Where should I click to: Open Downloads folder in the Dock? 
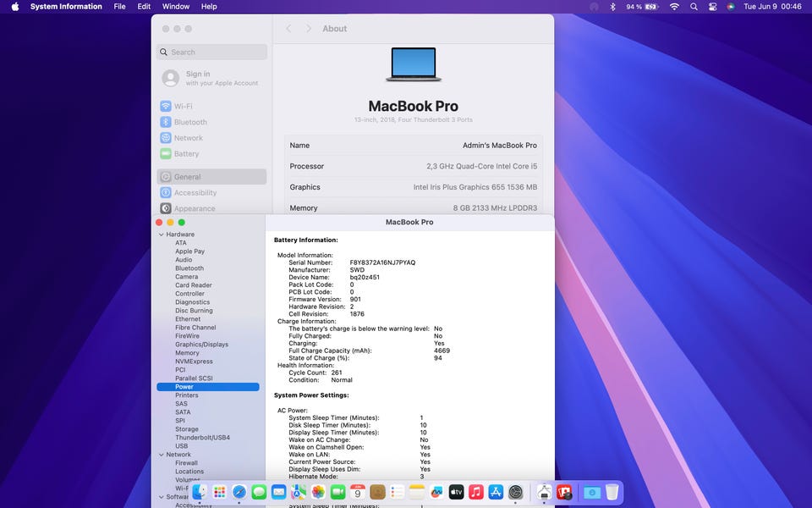[592, 492]
